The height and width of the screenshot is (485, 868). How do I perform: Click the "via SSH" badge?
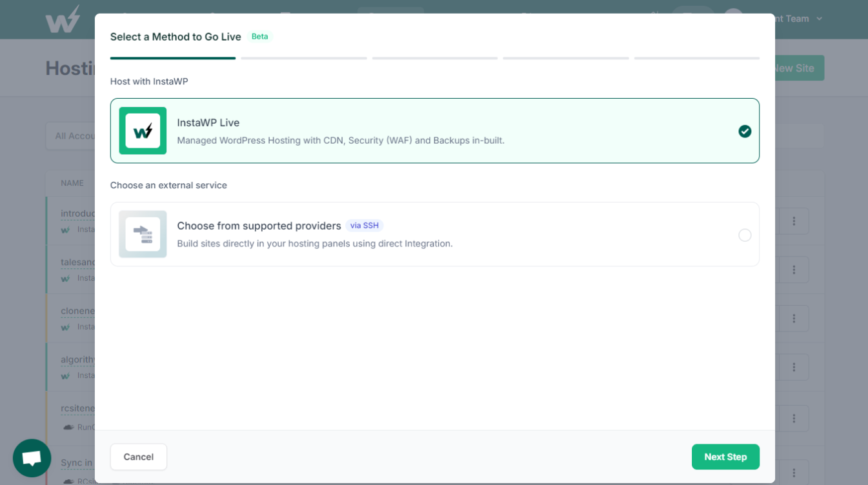click(365, 226)
